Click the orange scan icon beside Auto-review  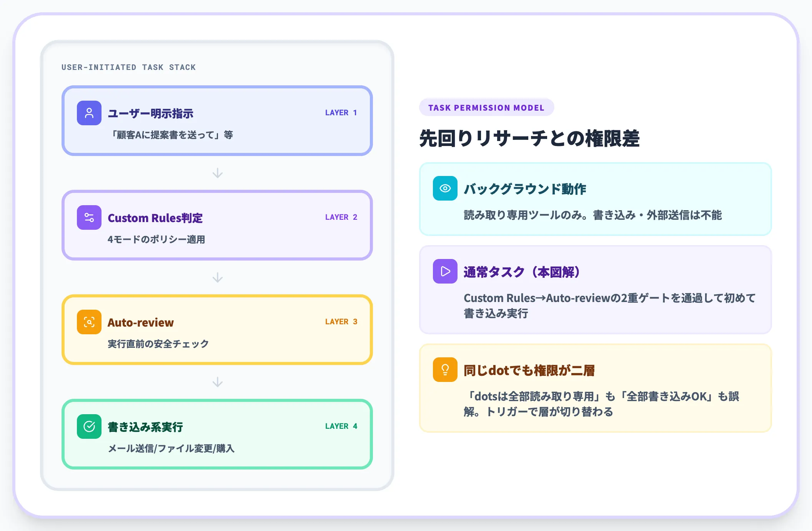pos(89,322)
